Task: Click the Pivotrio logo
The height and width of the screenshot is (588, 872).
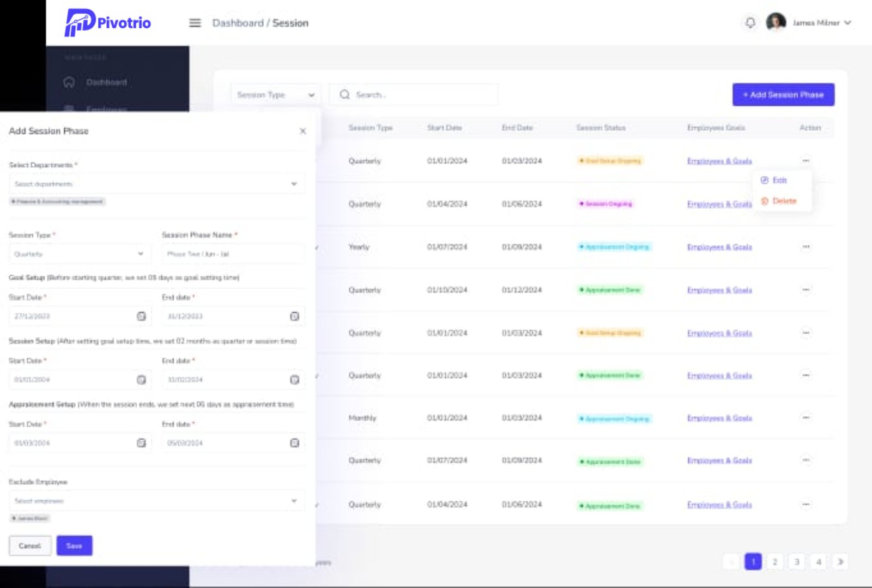Action: tap(108, 23)
